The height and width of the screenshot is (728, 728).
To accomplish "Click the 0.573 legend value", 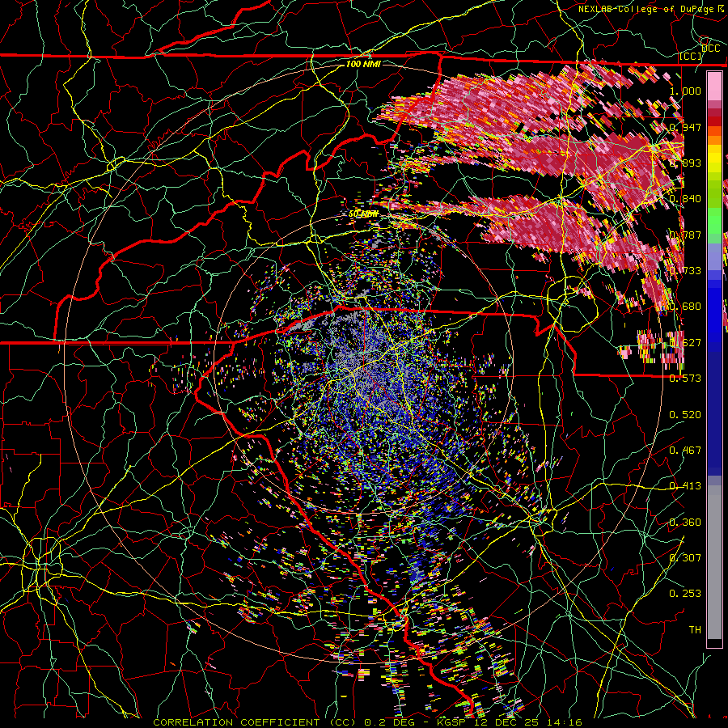I will (685, 378).
